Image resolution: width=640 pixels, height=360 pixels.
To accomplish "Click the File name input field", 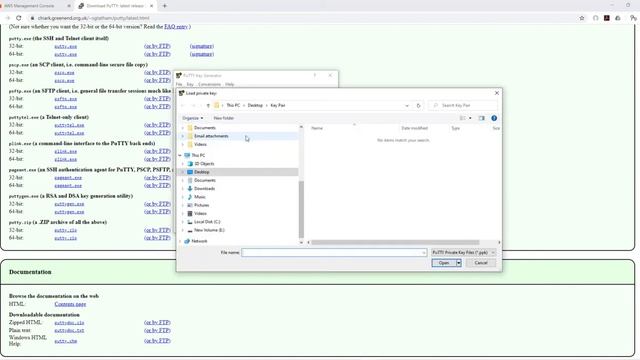I will point(334,252).
